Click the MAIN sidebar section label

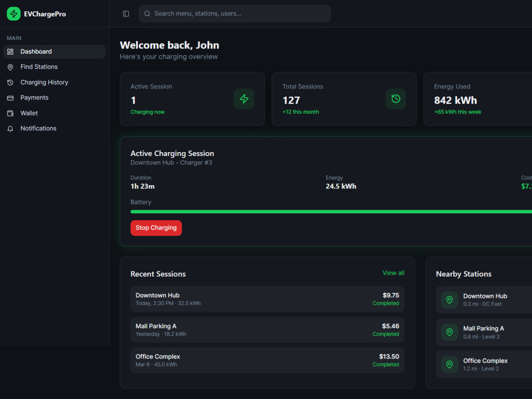[14, 38]
